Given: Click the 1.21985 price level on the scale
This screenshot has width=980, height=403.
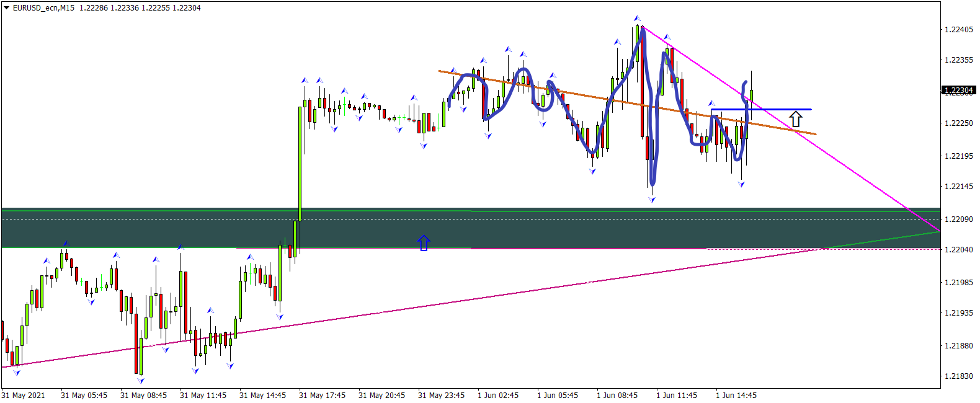Looking at the screenshot, I should click(958, 282).
